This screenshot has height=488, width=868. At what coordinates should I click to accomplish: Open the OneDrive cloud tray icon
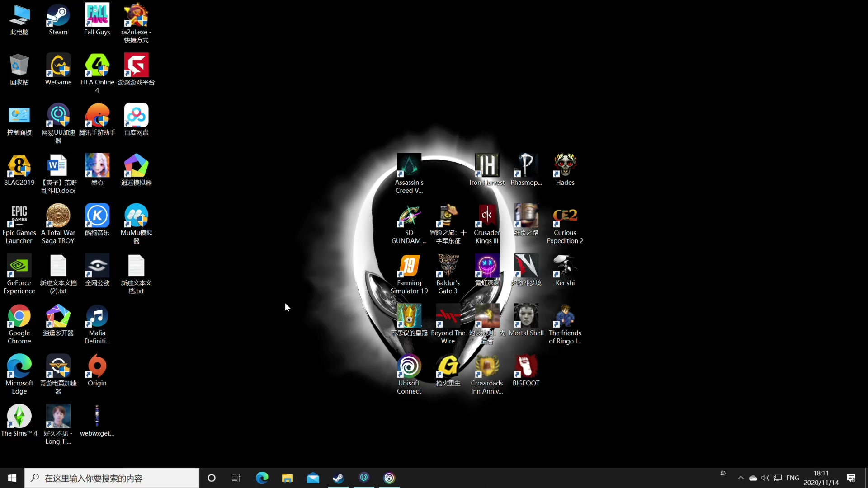(x=753, y=478)
